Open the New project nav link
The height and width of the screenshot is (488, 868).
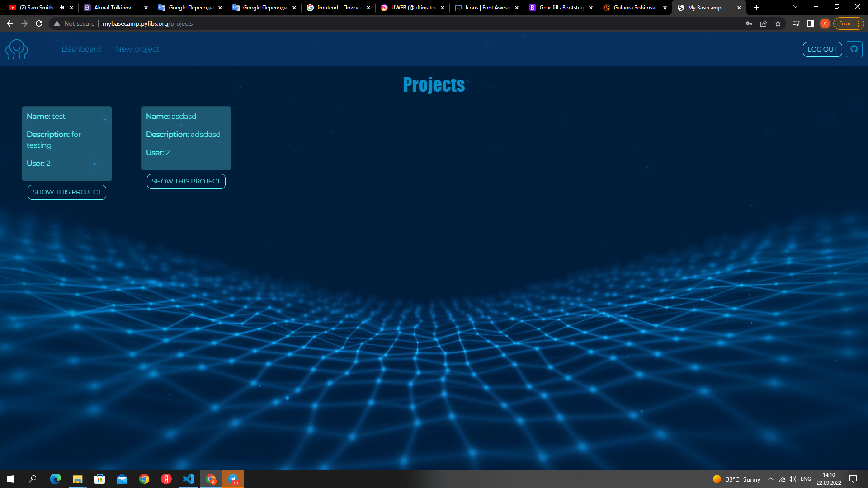click(137, 49)
